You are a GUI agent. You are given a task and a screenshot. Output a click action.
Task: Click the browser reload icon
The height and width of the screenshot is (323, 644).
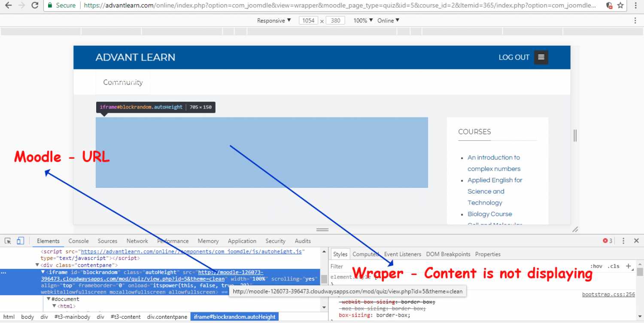35,6
